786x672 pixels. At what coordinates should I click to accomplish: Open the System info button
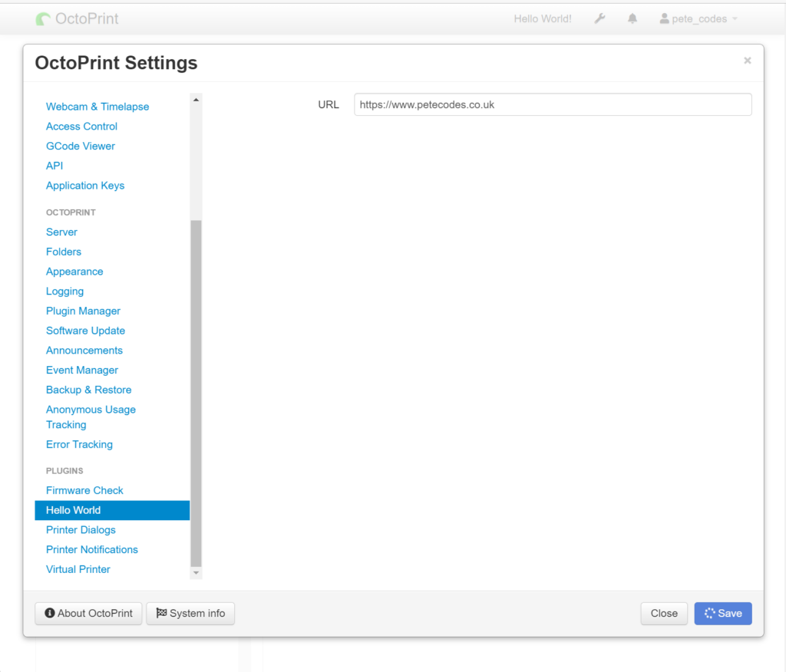190,614
